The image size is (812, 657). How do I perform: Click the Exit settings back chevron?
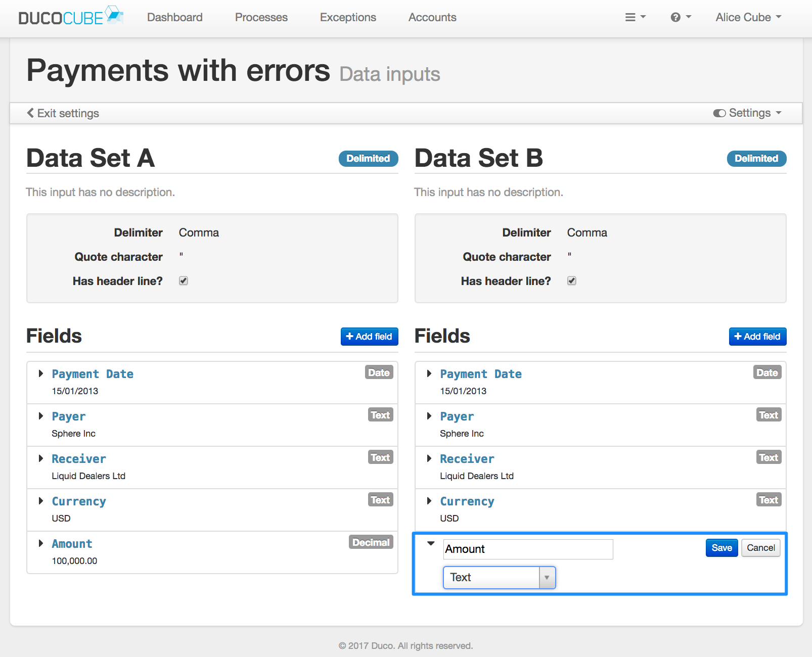[x=30, y=113]
